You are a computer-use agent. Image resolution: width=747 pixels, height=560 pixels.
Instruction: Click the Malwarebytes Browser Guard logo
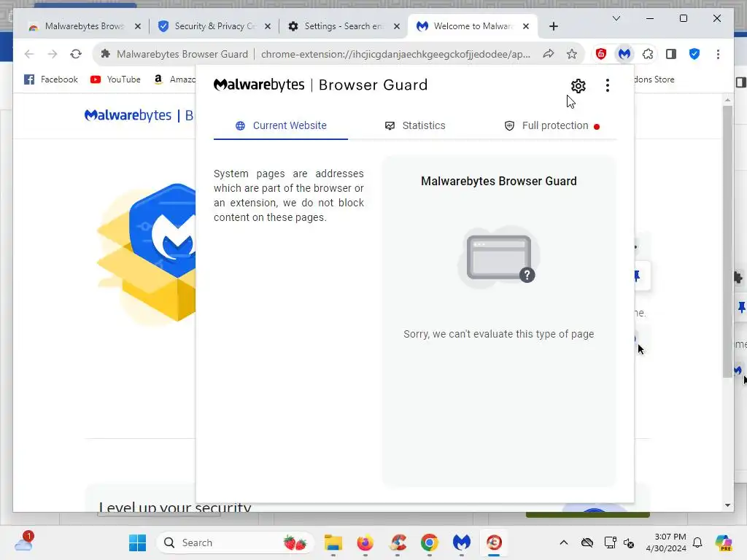[321, 85]
